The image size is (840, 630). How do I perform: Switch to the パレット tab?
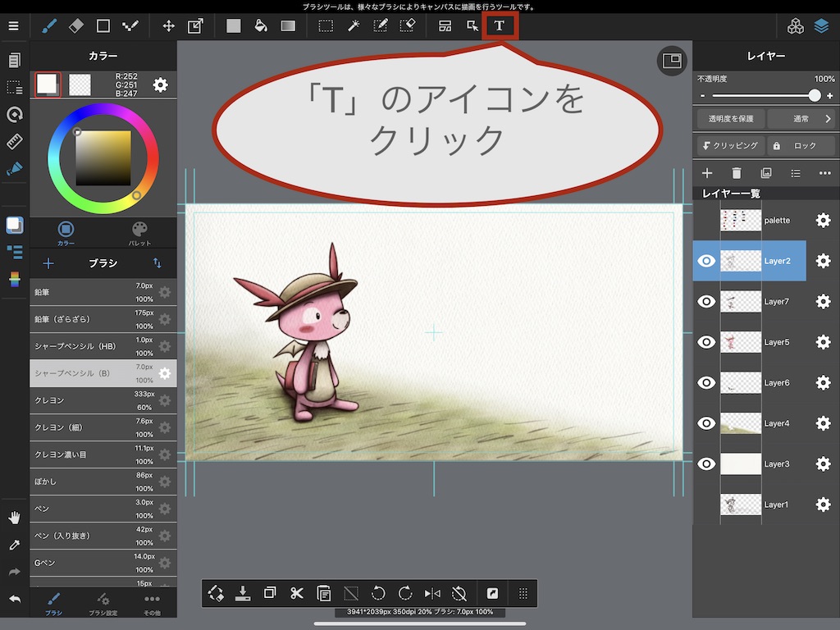point(139,232)
